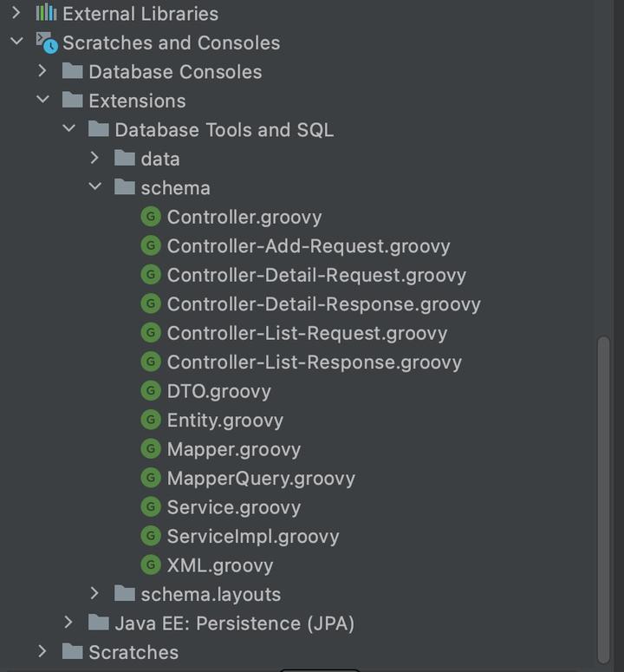
Task: Click the Groovy icon beside MapperQuery.groovy
Action: (x=152, y=478)
